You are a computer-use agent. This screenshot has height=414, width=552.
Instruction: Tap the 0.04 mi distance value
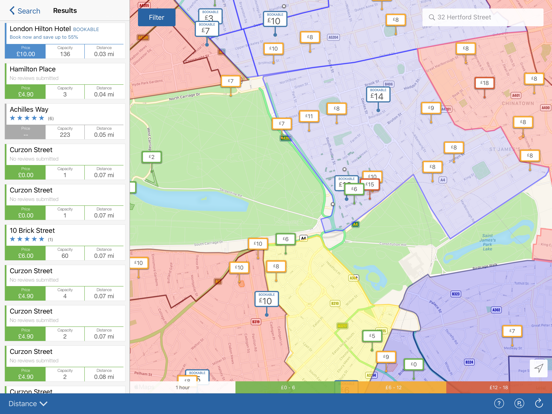(x=104, y=95)
